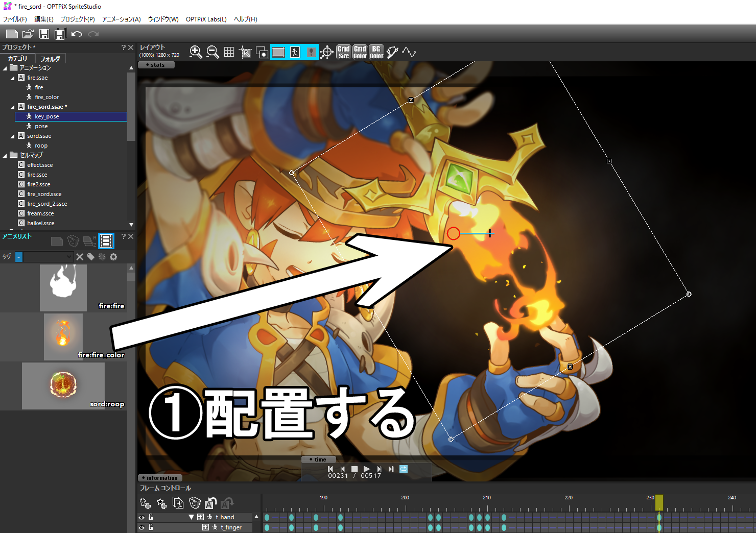This screenshot has height=533, width=756.
Task: Collapse the t_hand part hierarchy
Action: [191, 517]
